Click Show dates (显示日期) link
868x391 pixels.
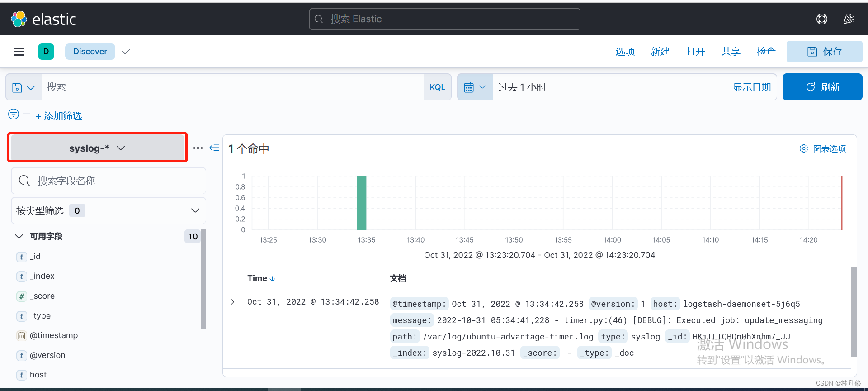pyautogui.click(x=752, y=87)
